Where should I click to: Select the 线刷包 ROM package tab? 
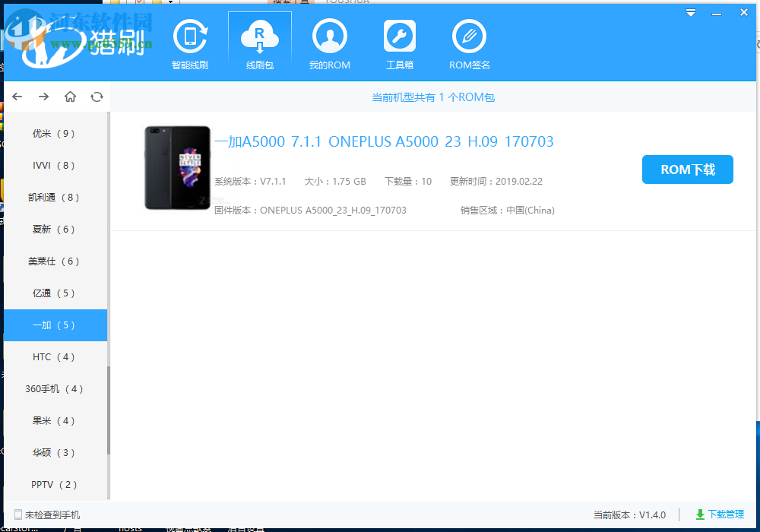tap(260, 45)
